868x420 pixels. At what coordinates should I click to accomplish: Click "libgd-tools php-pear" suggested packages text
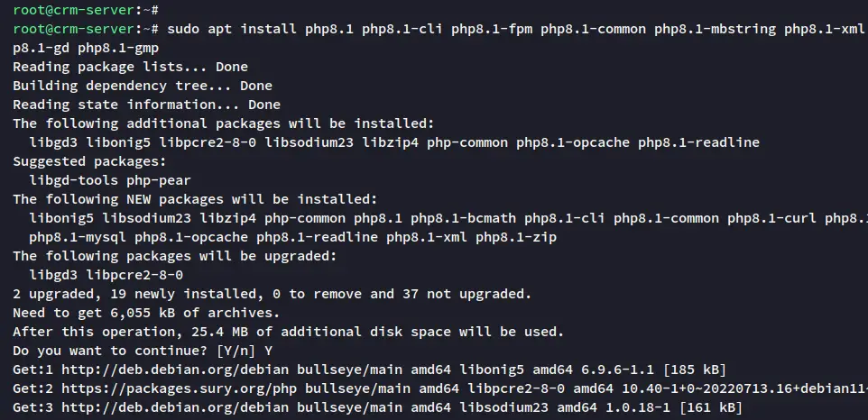[x=110, y=180]
